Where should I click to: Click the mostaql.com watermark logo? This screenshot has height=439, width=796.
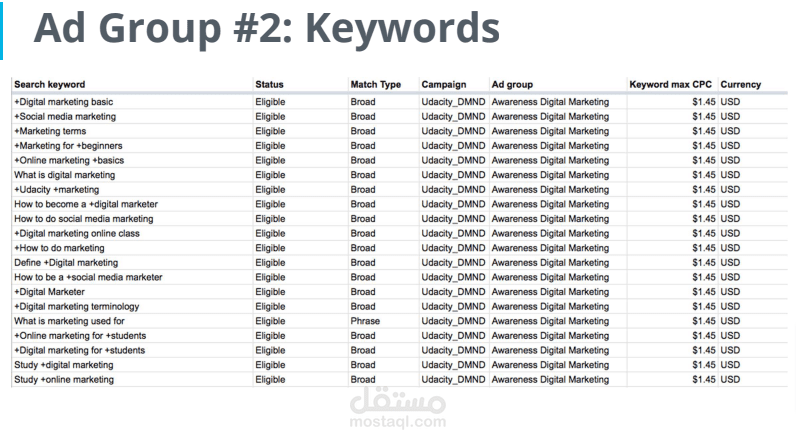click(397, 408)
